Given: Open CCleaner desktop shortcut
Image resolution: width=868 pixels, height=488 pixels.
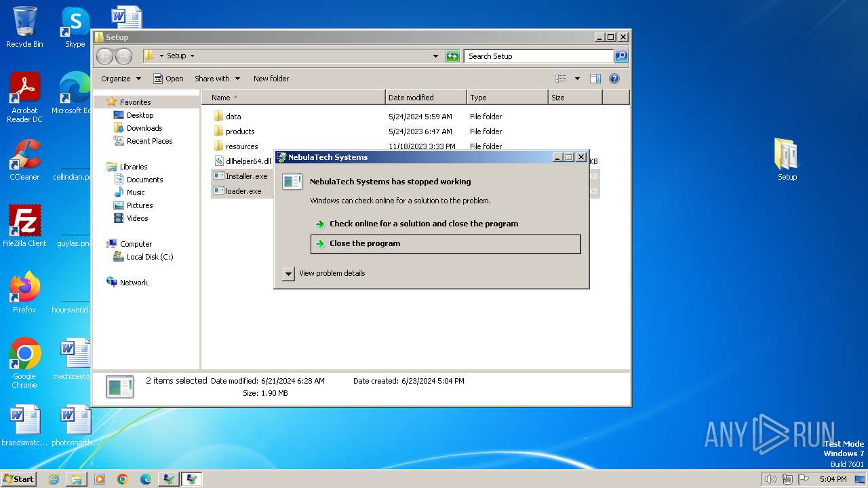Looking at the screenshot, I should (x=24, y=161).
